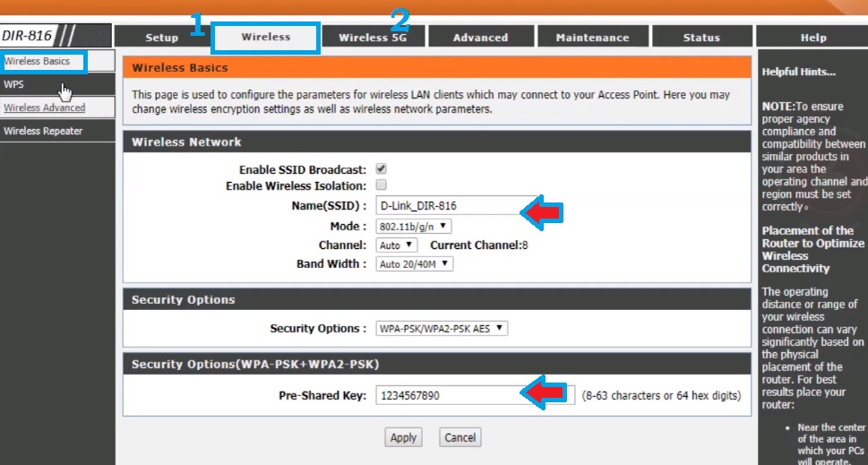
Task: Open the Band Width dropdown
Action: [414, 264]
